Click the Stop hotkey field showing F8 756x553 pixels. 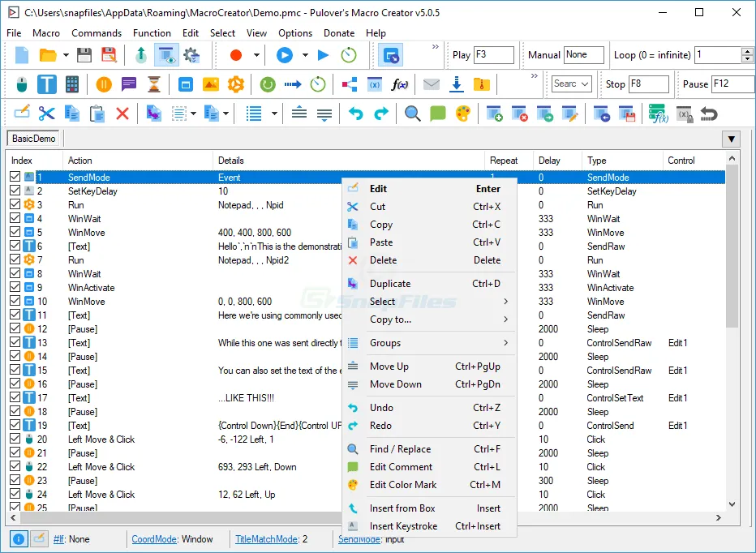click(x=649, y=84)
